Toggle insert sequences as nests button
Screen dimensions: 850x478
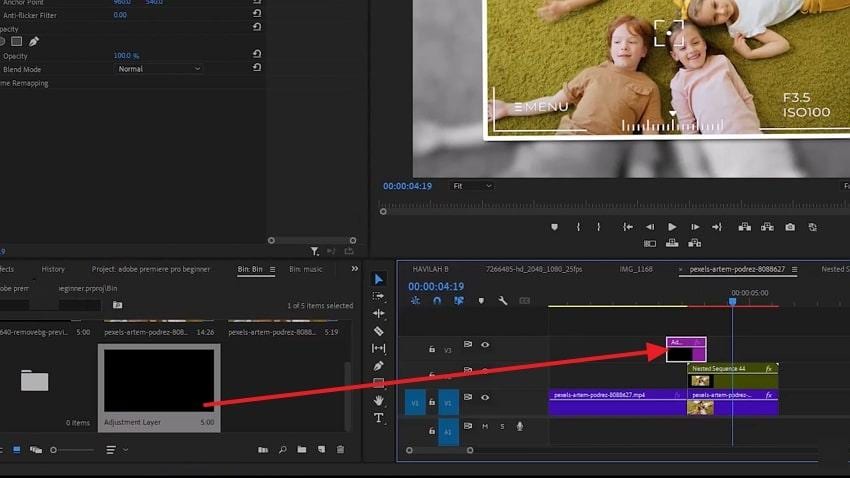click(415, 301)
